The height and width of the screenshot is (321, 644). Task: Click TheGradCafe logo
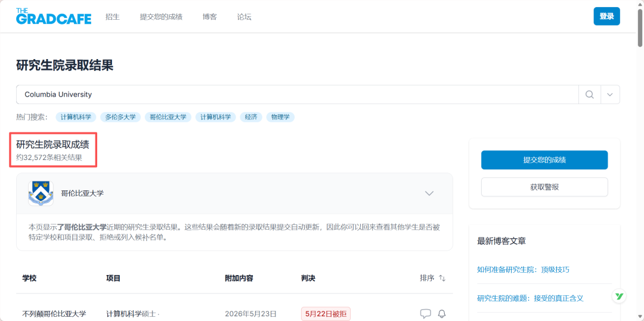54,17
